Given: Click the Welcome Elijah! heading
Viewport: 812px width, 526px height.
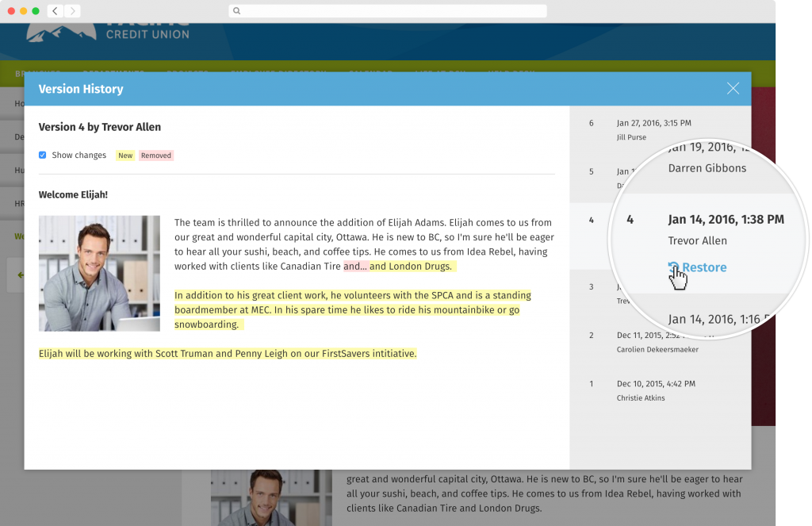Looking at the screenshot, I should 73,195.
